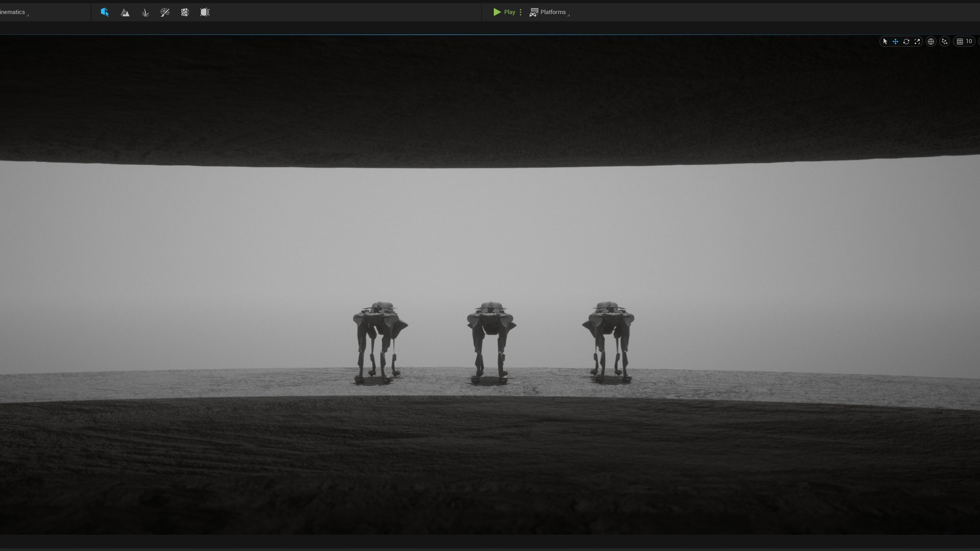This screenshot has width=980, height=551.
Task: Start Play in editor
Action: (504, 12)
